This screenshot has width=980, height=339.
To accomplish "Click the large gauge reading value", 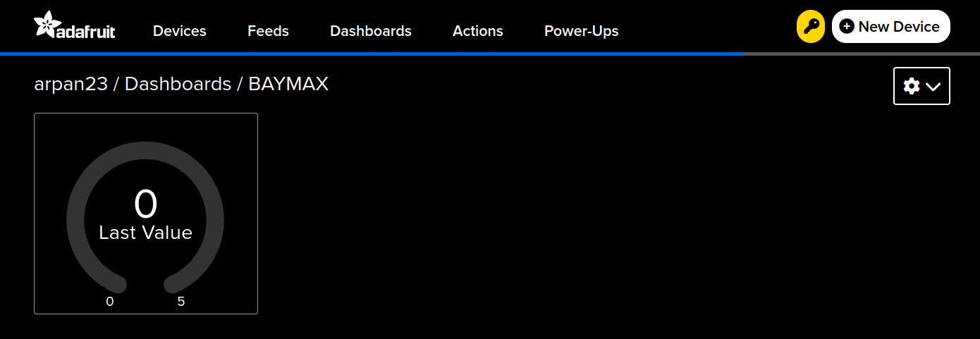I will tap(146, 204).
